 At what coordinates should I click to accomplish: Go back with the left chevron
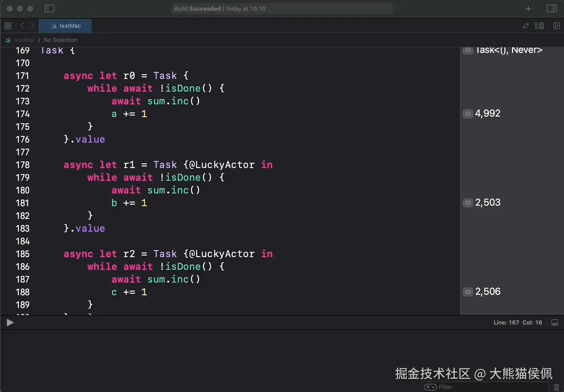(x=22, y=26)
